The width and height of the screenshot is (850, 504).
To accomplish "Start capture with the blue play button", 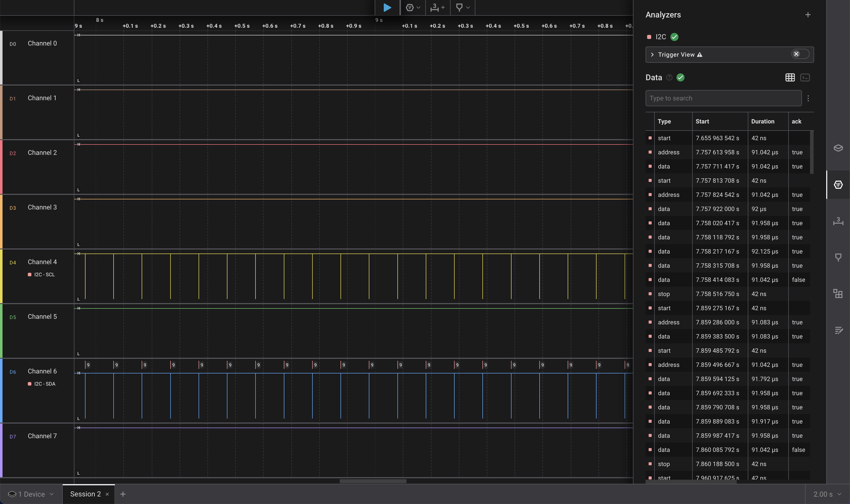I will (387, 8).
